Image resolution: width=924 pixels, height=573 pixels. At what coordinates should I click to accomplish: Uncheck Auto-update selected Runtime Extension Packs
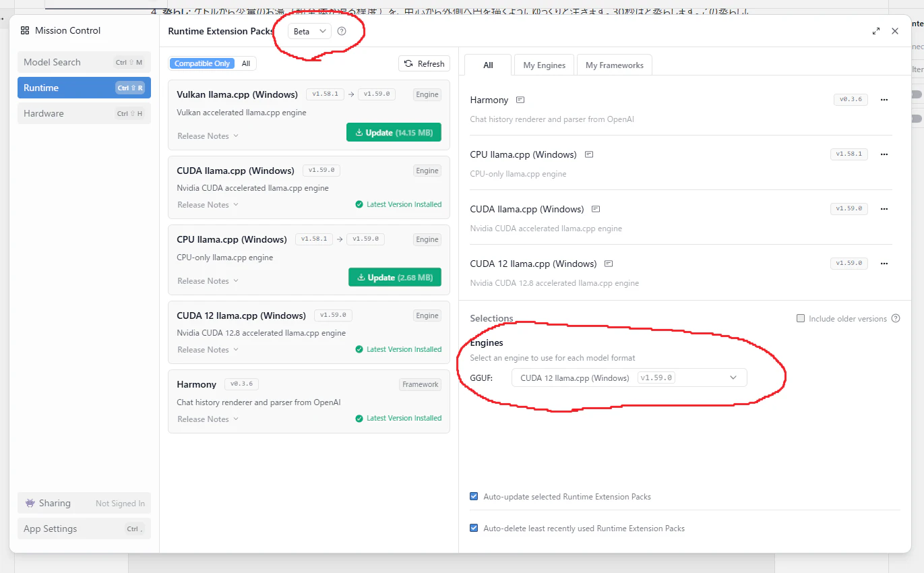(x=474, y=496)
